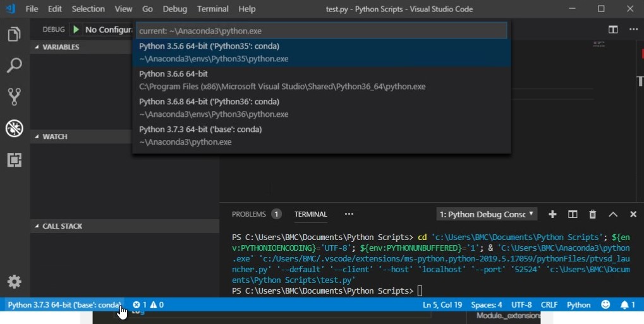Open the Debug view in activity bar

coord(15,129)
